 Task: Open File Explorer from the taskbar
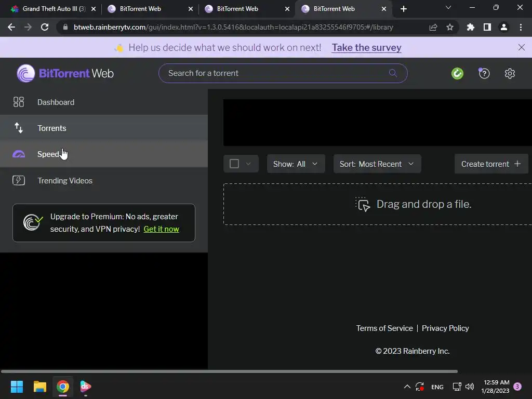coord(39,387)
